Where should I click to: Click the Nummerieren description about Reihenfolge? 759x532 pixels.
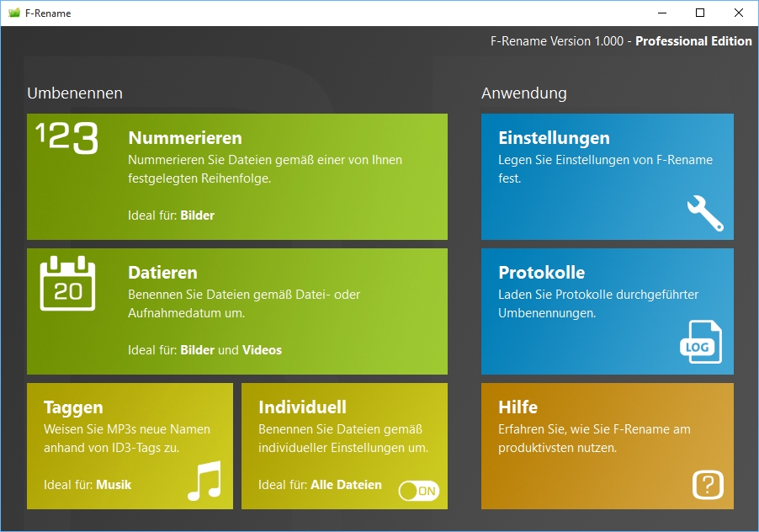point(265,169)
